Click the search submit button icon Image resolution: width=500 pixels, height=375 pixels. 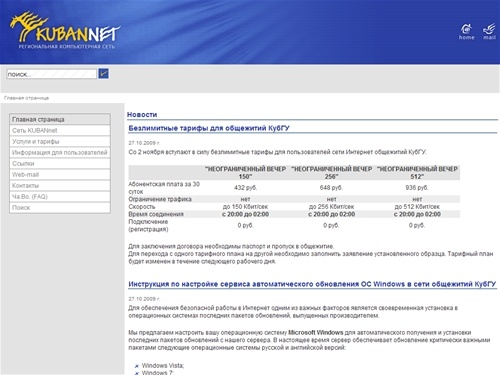pyautogui.click(x=104, y=74)
